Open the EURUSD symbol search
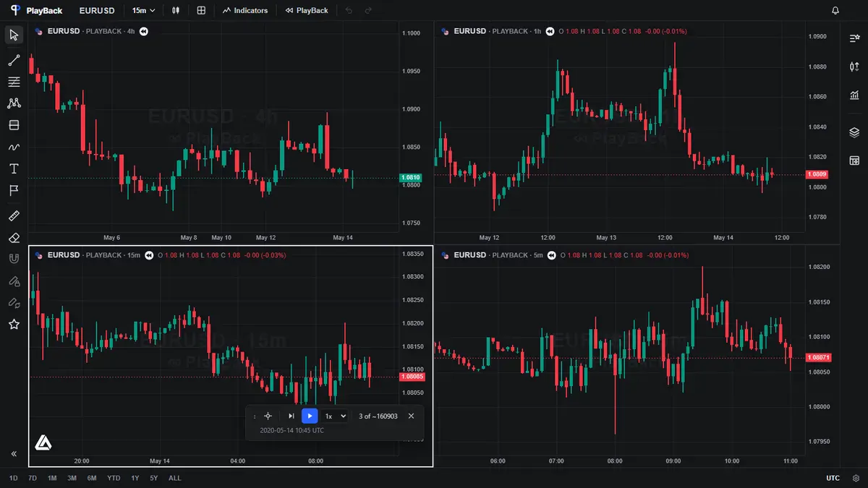The image size is (868, 488). [x=97, y=10]
